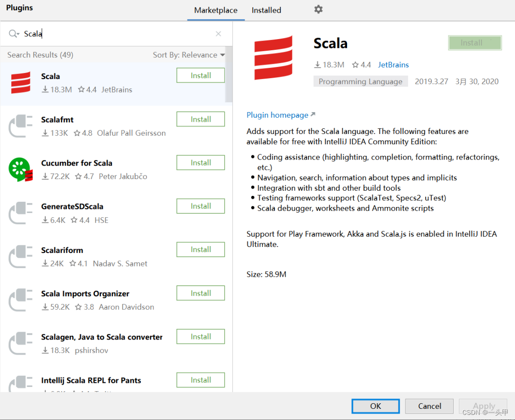This screenshot has width=515, height=420.
Task: Click the 4.4 star rating in details pane
Action: [361, 65]
